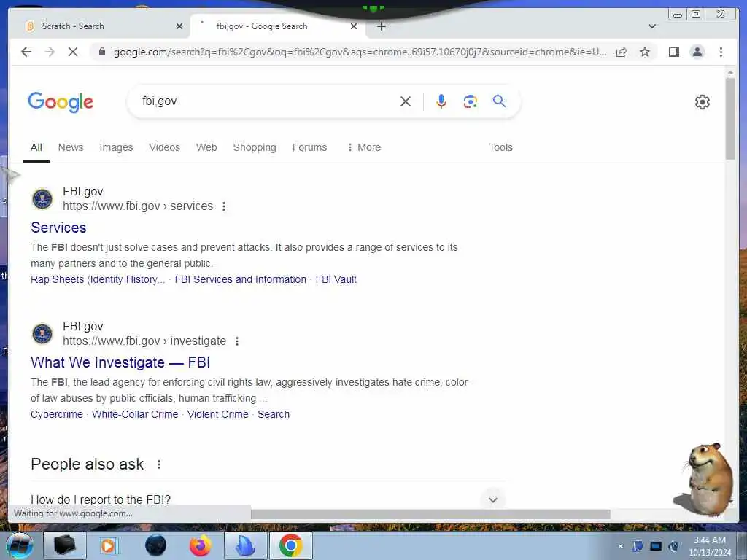Click the second result's FBI seal favicon
Viewport: 747px width, 560px height.
tap(42, 334)
